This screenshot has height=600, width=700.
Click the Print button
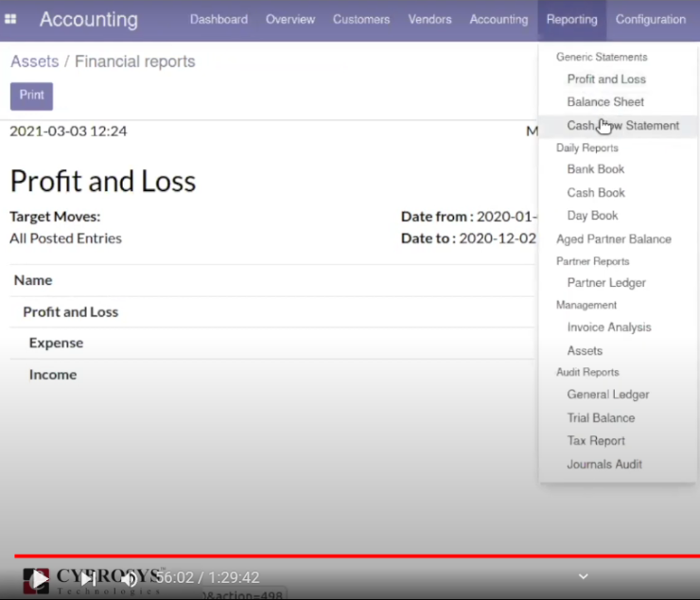tap(32, 96)
